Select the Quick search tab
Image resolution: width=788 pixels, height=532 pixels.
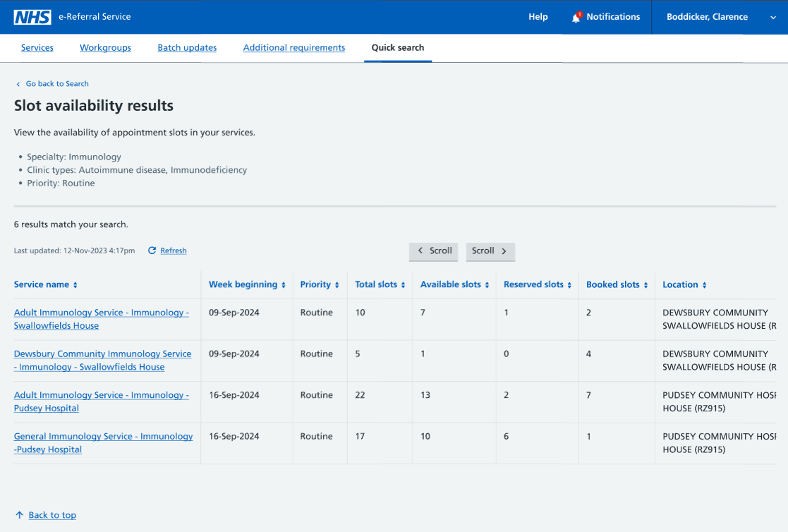click(397, 48)
